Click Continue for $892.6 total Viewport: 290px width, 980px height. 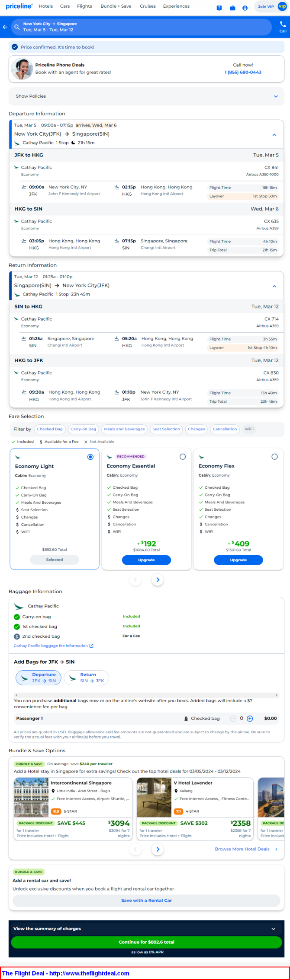point(146,942)
